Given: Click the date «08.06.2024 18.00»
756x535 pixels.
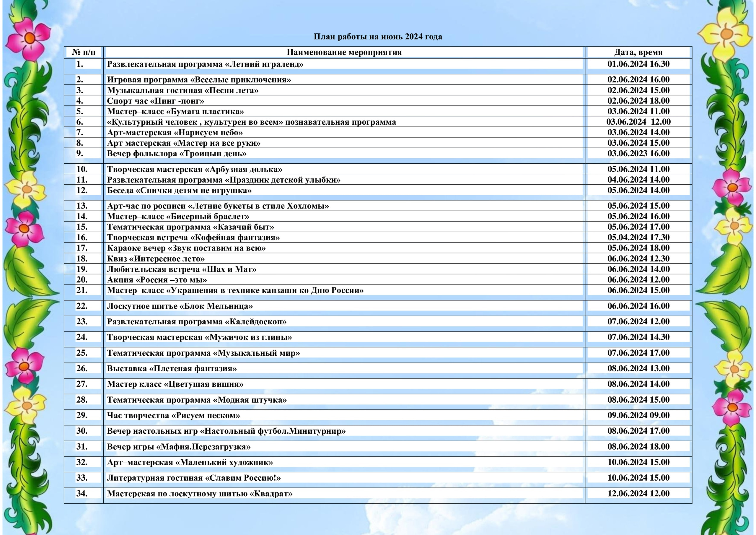Looking at the screenshot, I should pos(638,447).
